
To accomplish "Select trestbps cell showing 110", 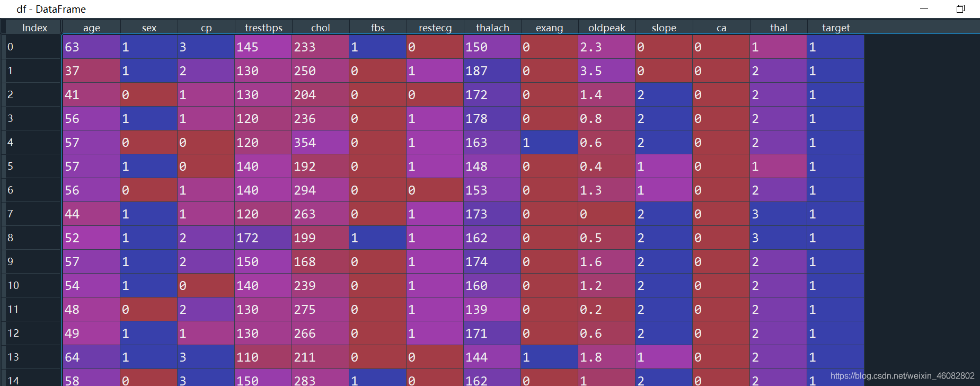I will (x=263, y=357).
